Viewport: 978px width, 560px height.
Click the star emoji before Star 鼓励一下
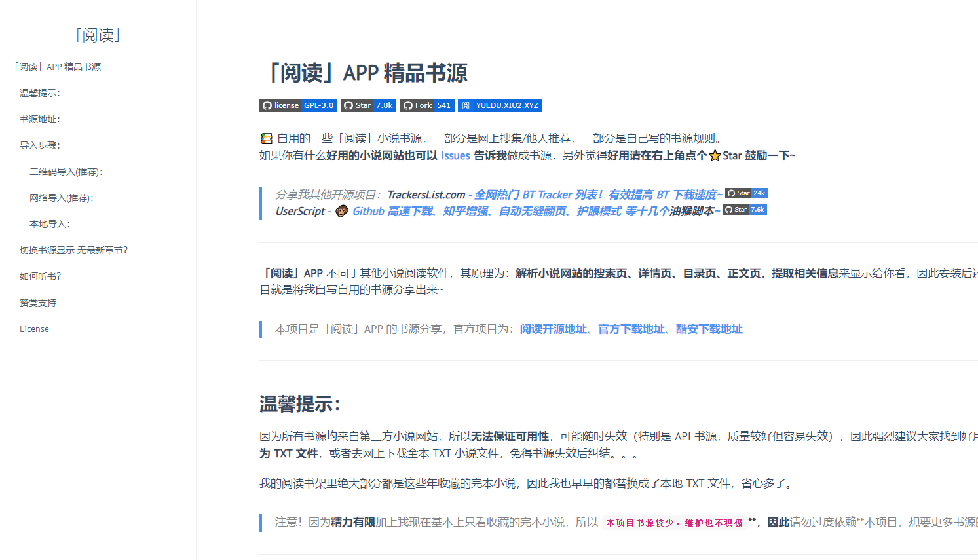point(715,155)
